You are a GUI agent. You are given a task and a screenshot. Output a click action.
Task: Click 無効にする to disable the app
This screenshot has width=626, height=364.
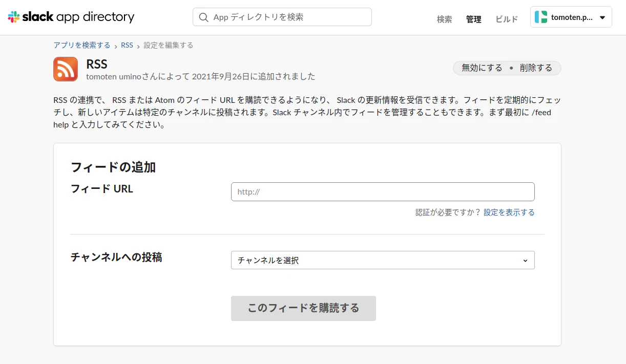[482, 68]
